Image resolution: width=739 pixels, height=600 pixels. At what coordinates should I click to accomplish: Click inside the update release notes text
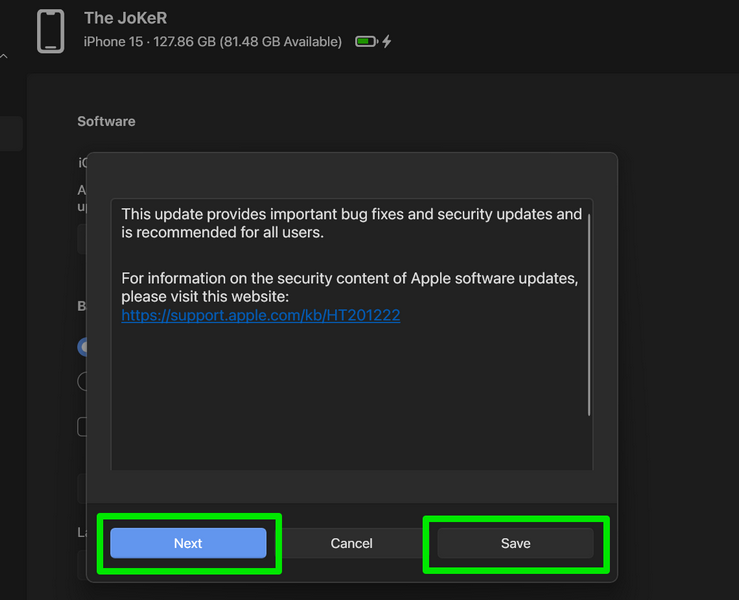click(x=350, y=223)
